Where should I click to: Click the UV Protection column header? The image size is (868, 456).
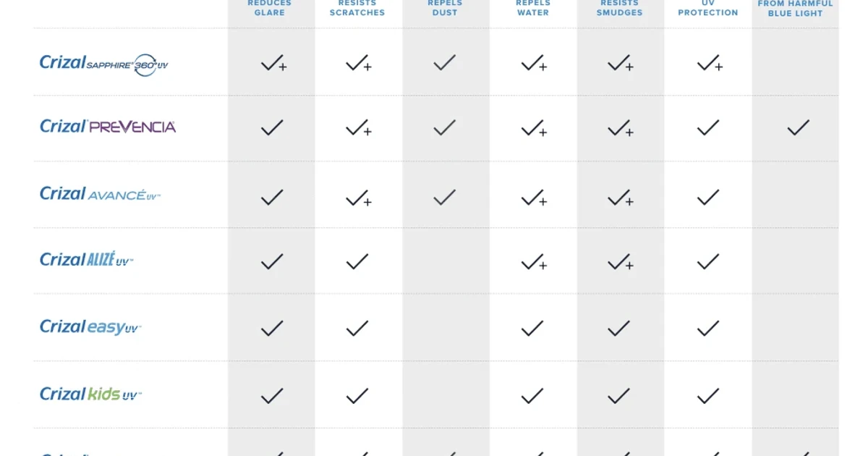[x=708, y=8]
